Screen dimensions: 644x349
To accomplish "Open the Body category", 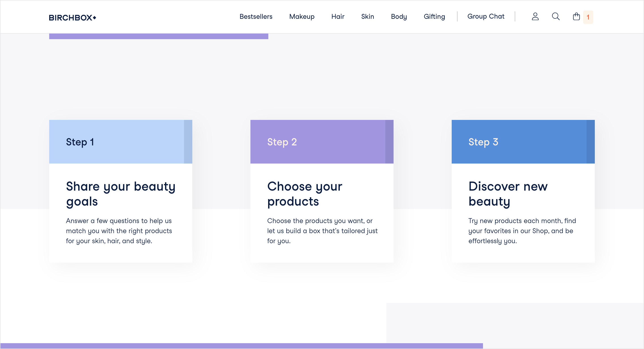I will click(399, 17).
